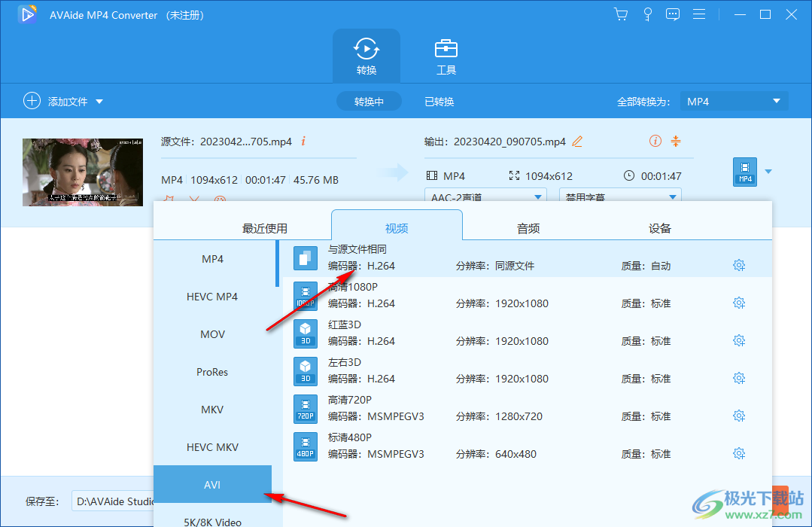Click the 红蓝3D preset icon
The image size is (812, 527).
tap(306, 334)
